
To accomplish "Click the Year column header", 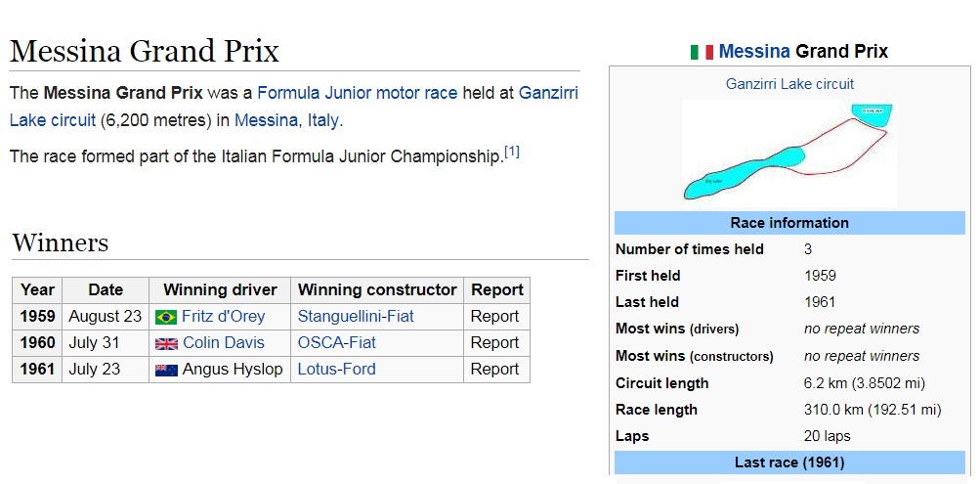I will 37,290.
